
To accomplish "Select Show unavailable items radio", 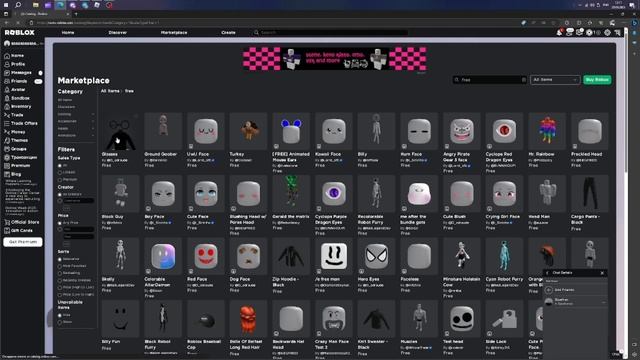I will [60, 322].
